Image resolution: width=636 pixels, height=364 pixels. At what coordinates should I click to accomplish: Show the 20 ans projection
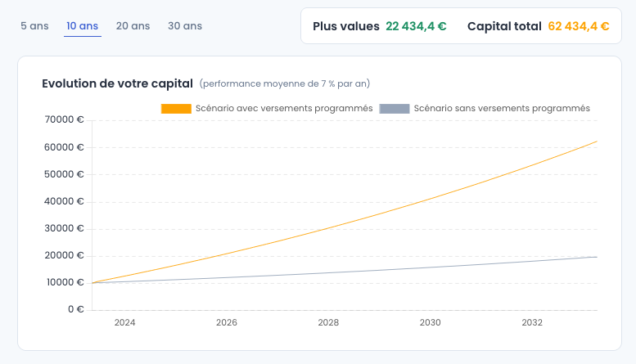[x=133, y=26]
